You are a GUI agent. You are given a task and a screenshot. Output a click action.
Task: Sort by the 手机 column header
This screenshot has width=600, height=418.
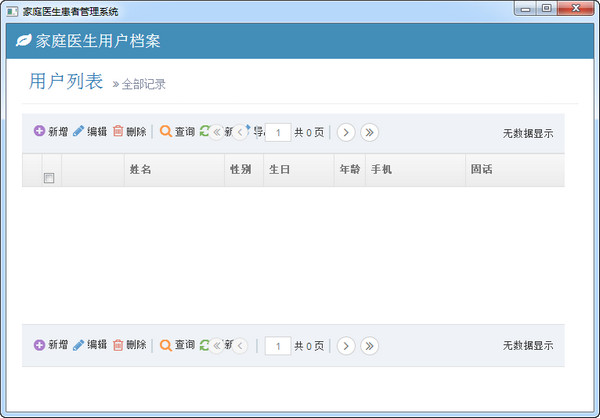tap(416, 170)
